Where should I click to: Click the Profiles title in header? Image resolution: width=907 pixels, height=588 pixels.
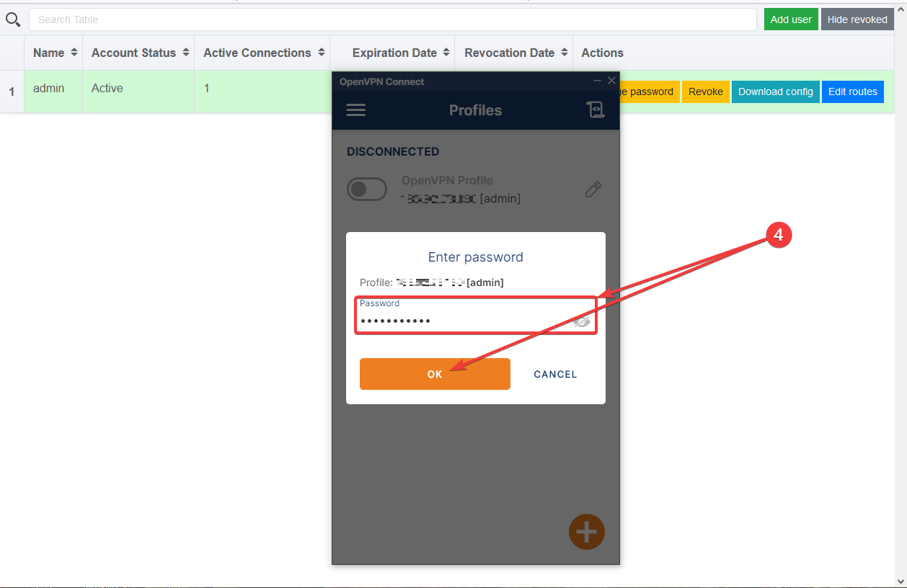pyautogui.click(x=475, y=110)
